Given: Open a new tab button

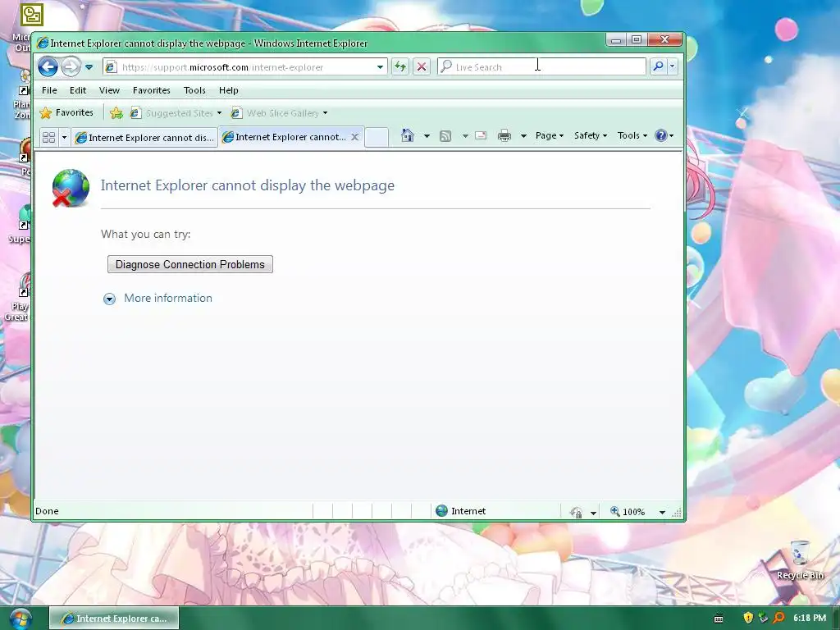Looking at the screenshot, I should click(x=377, y=137).
